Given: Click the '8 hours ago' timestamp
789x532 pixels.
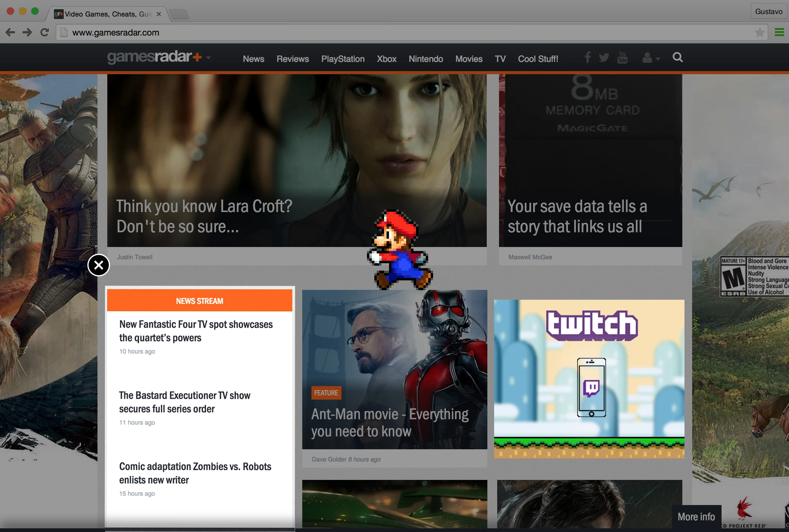Looking at the screenshot, I should (365, 459).
